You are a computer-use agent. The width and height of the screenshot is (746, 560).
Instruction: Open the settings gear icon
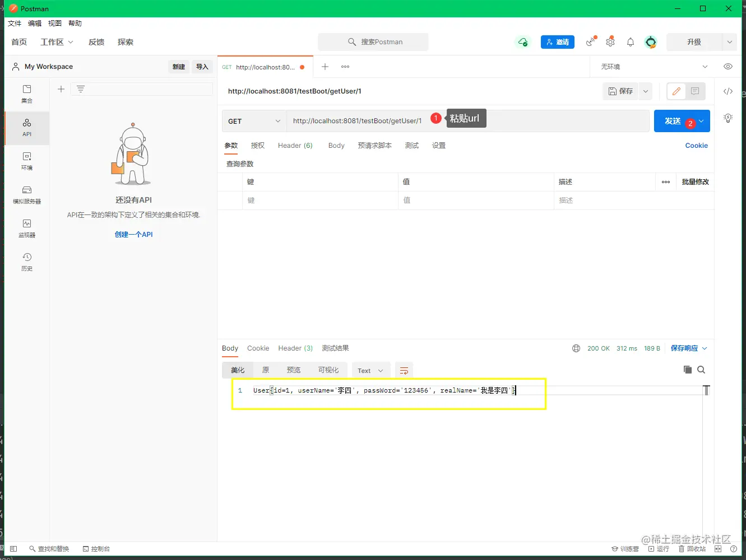pyautogui.click(x=610, y=42)
